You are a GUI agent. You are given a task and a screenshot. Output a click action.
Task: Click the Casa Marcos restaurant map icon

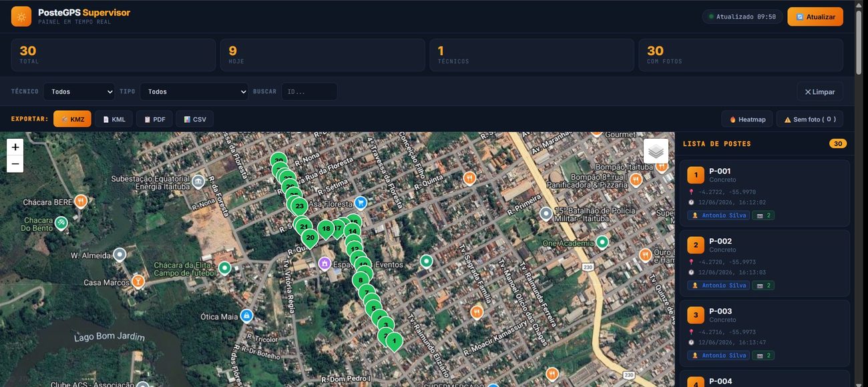click(x=138, y=282)
